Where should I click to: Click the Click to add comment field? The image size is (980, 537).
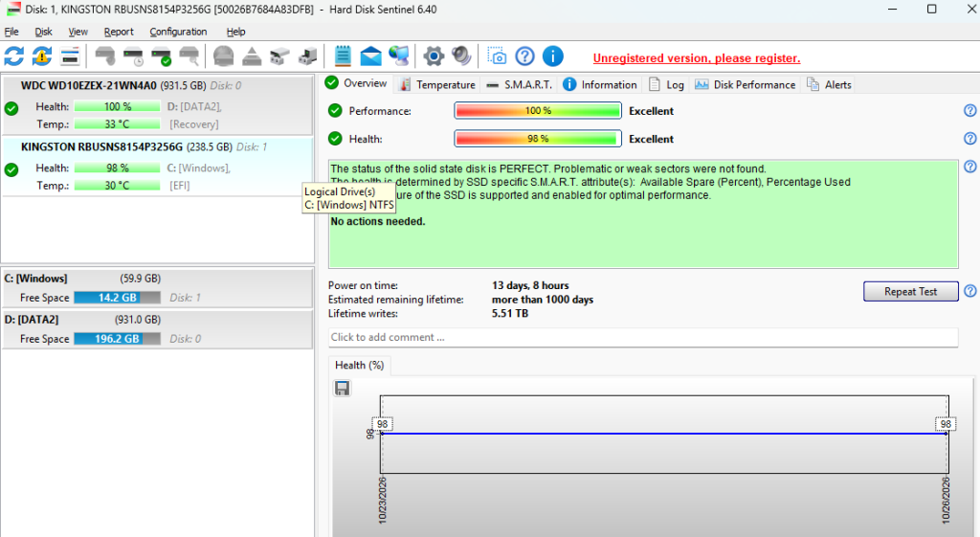[642, 337]
